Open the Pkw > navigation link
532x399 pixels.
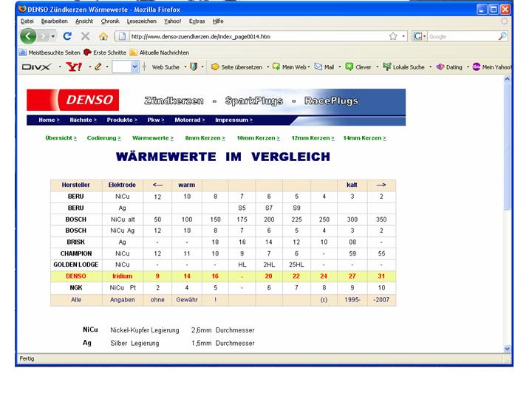click(156, 120)
